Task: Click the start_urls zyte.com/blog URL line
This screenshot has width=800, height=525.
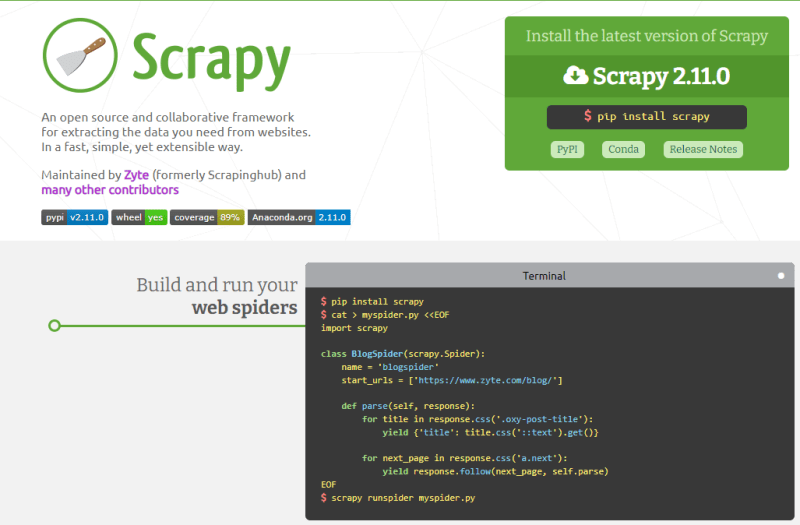Action: coord(452,380)
